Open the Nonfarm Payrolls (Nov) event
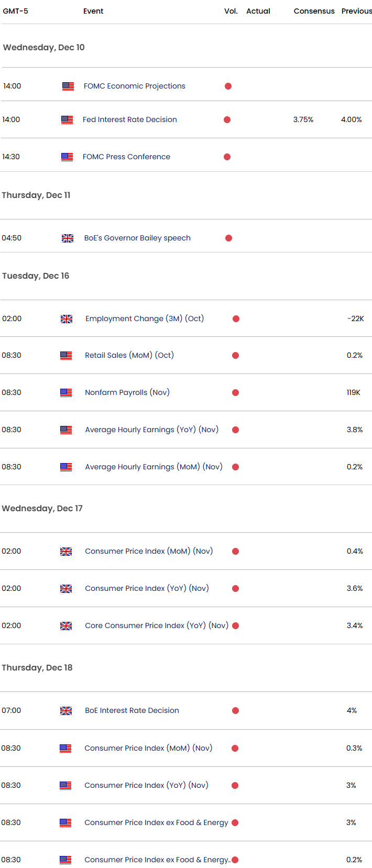The height and width of the screenshot is (868, 372). [127, 392]
